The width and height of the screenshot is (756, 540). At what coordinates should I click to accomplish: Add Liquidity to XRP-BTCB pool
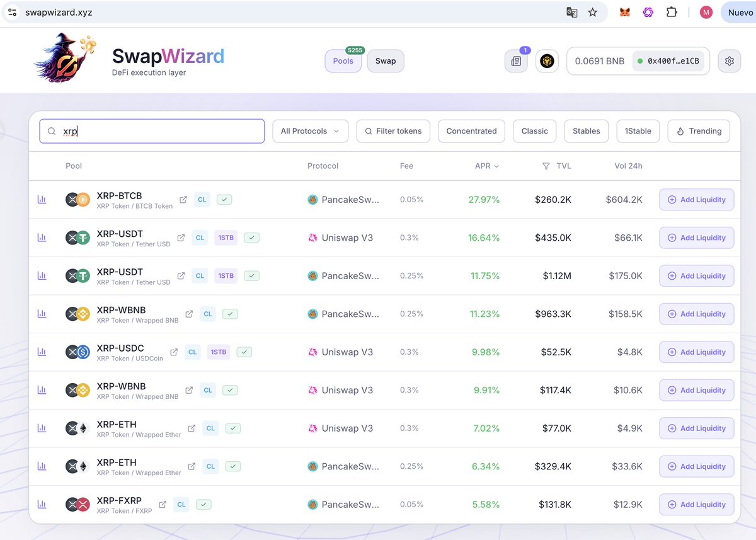(x=696, y=200)
